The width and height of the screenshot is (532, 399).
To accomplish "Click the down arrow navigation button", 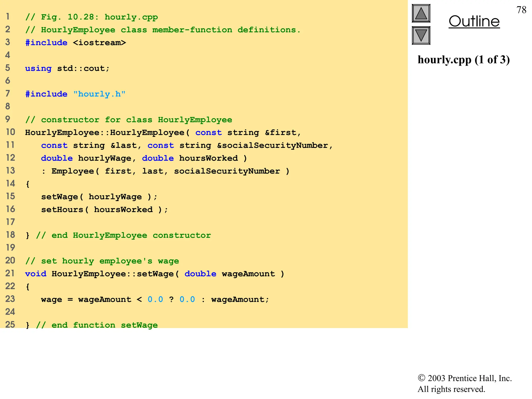I will point(421,36).
